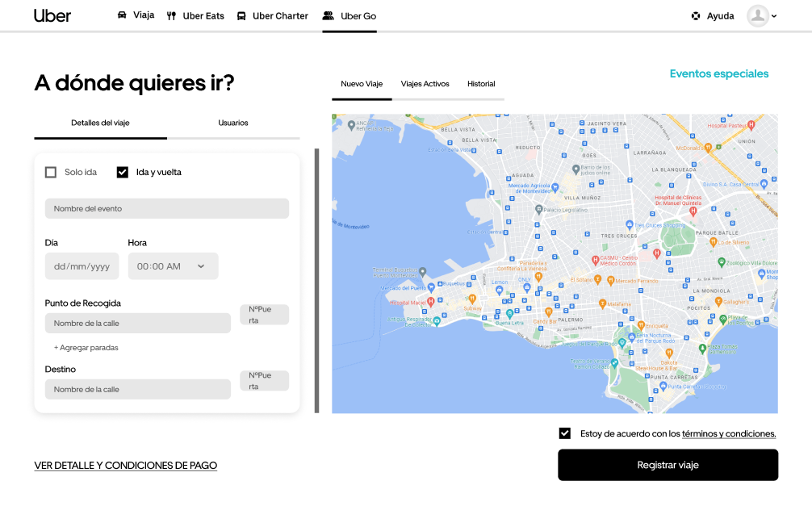812x506 pixels.
Task: Click the Punto de Recogida street field
Action: tap(138, 323)
